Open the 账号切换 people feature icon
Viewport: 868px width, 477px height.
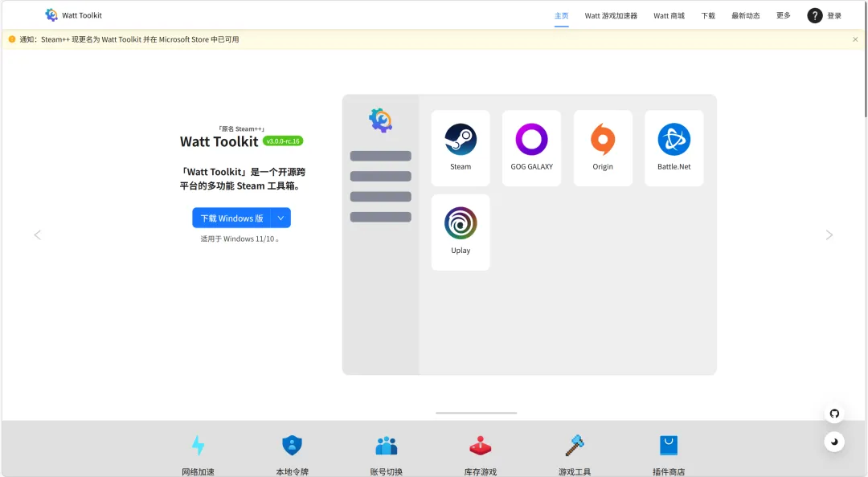coord(387,446)
